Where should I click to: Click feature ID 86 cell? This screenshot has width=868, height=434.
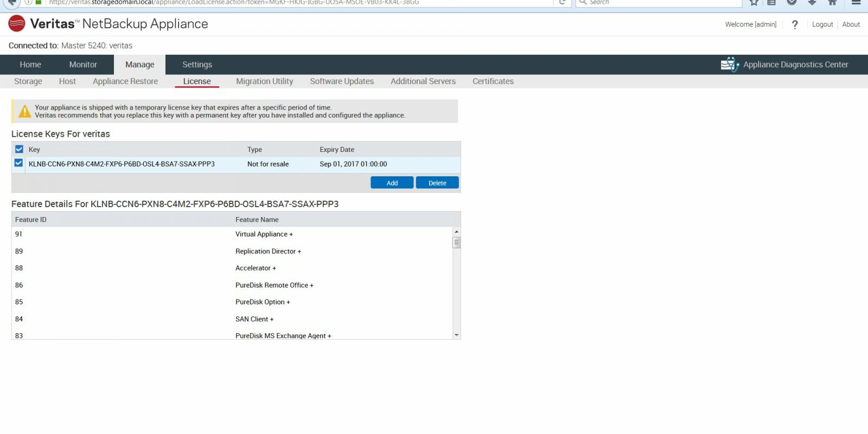point(19,285)
